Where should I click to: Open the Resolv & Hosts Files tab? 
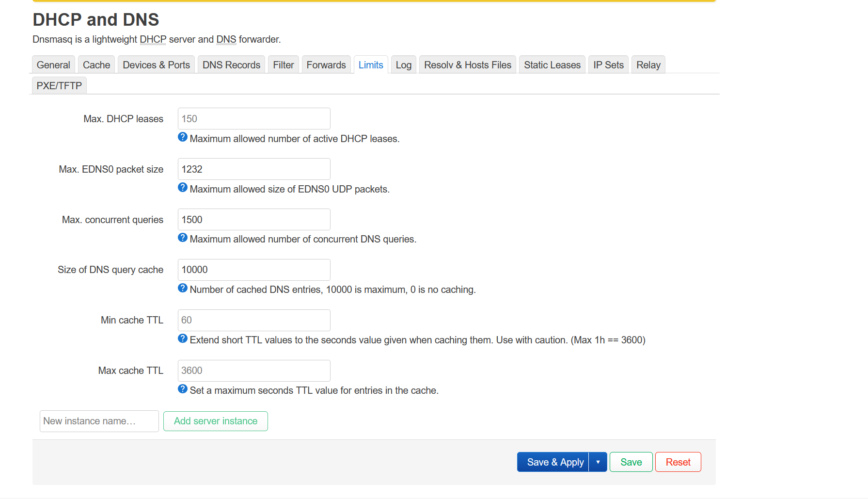[467, 65]
